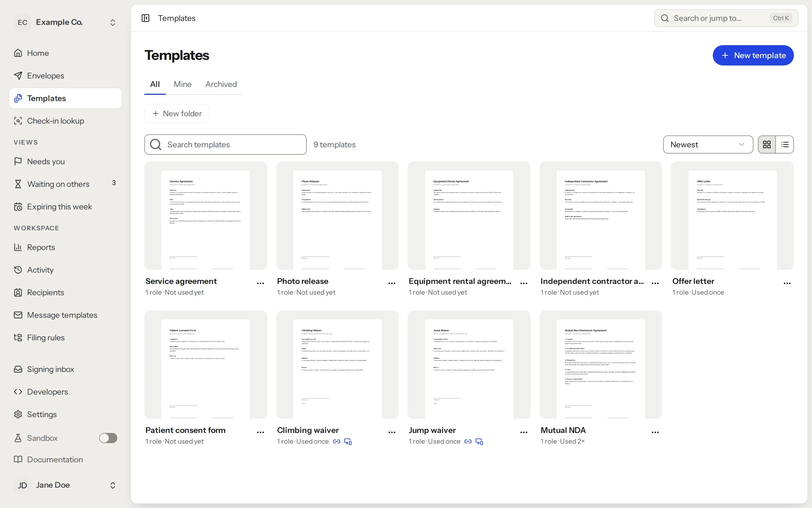
Task: Switch to the Mine tab
Action: pos(182,84)
